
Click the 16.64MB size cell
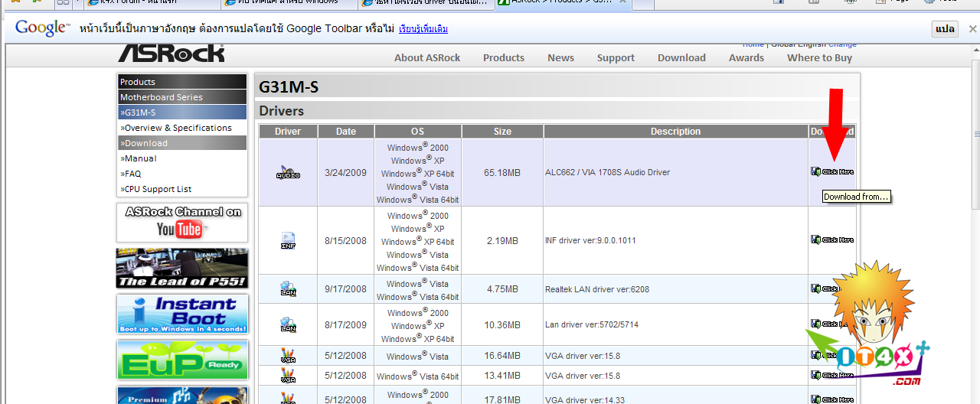tap(502, 356)
